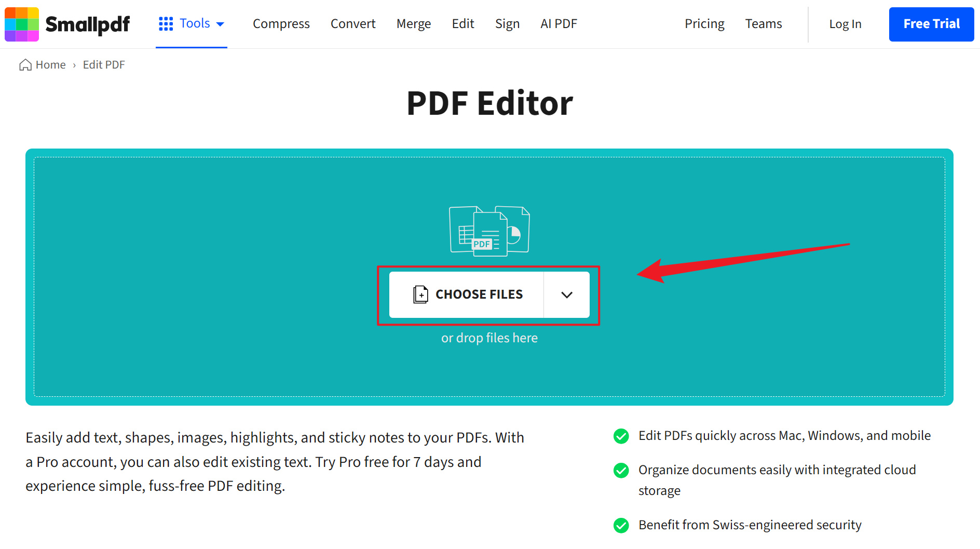Go to the Teams page
This screenshot has height=549, width=980.
764,24
